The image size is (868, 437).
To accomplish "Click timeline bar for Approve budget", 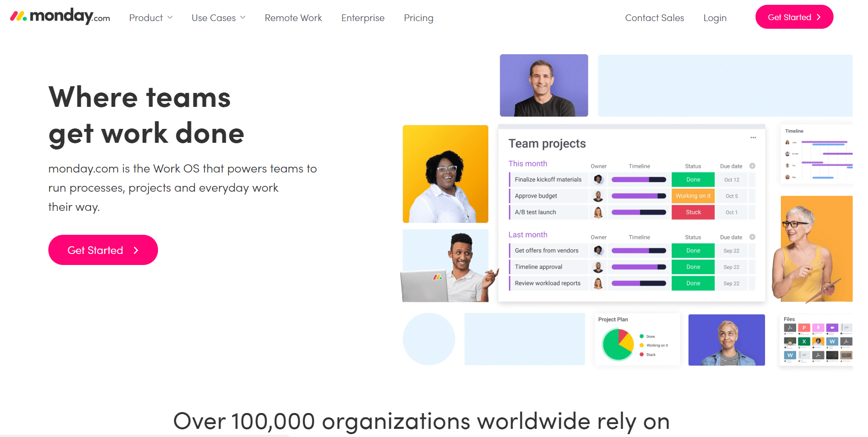I will tap(639, 196).
